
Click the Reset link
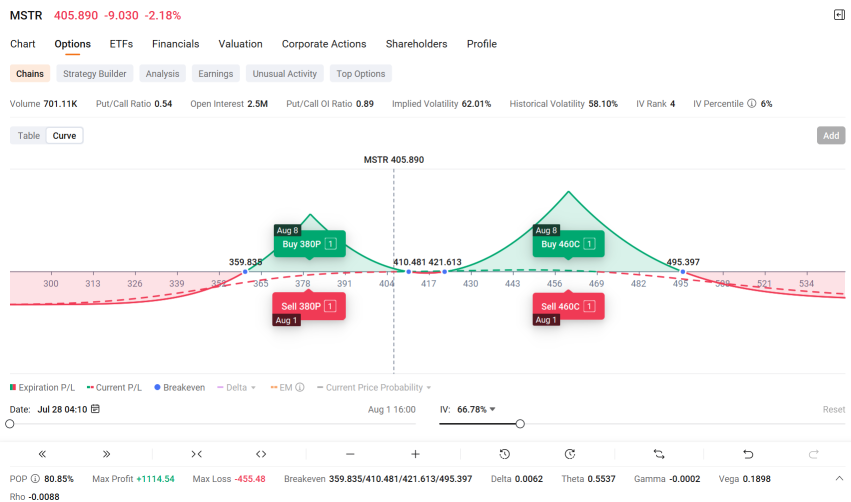[834, 409]
